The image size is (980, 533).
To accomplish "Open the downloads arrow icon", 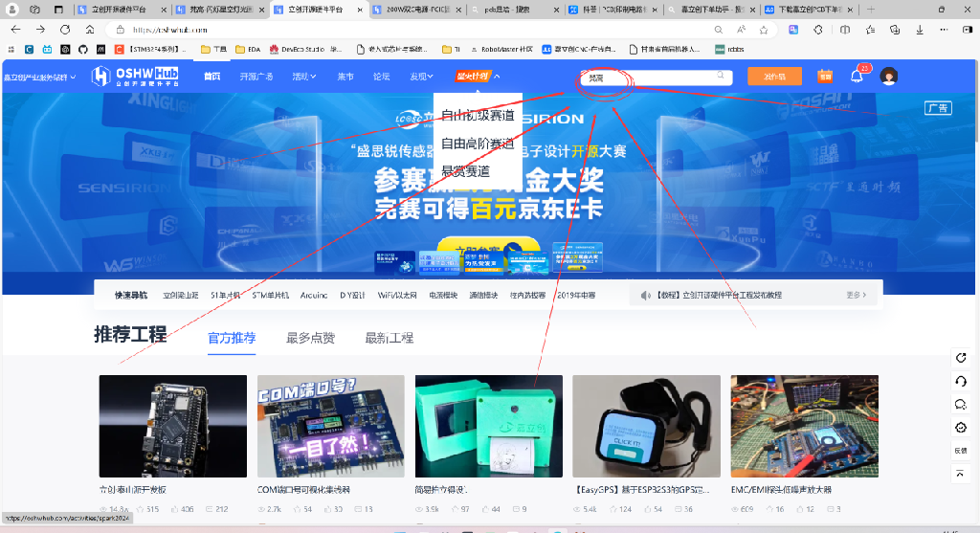I will (x=920, y=30).
